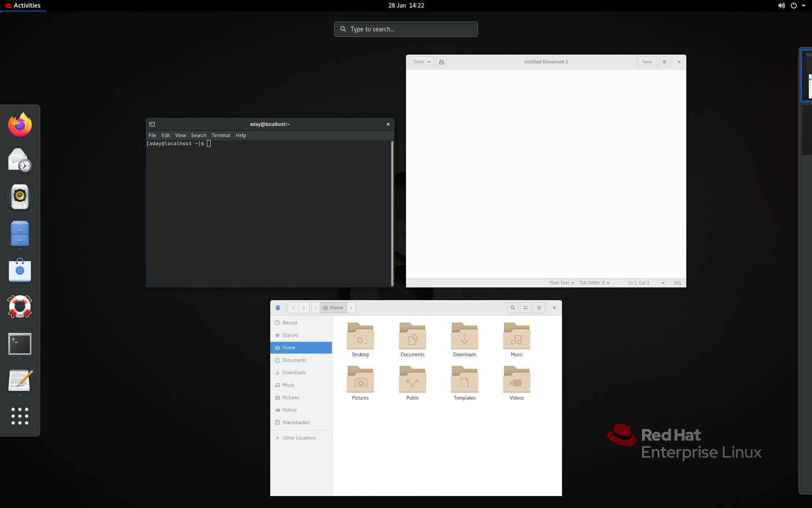This screenshot has width=812, height=508.
Task: Expand the Plain Text language dropdown
Action: tap(561, 283)
